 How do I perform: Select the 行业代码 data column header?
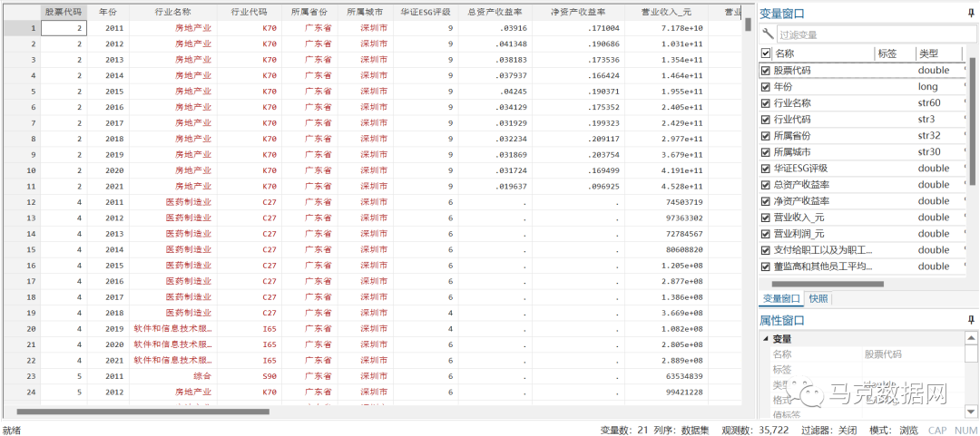point(250,12)
